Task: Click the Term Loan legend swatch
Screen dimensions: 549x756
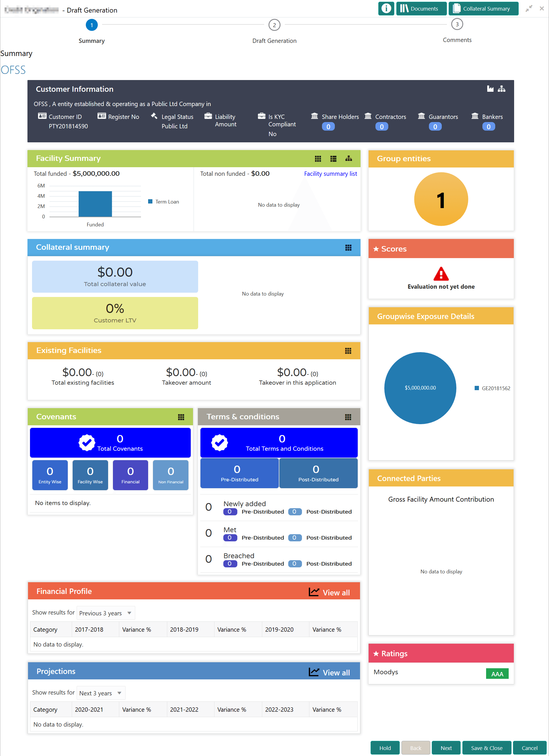Action: (150, 202)
